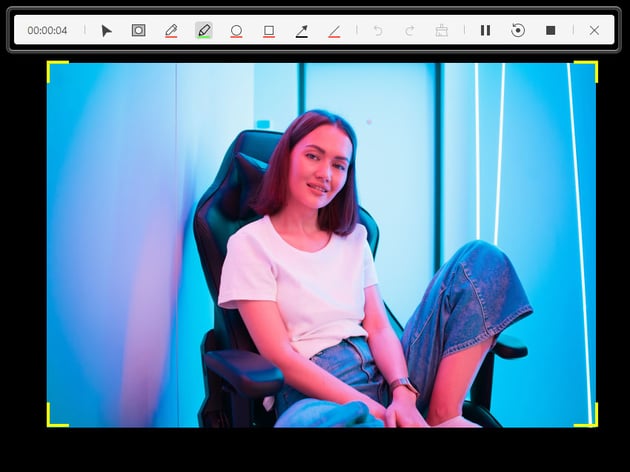Click the 00:00:04 recording timer

point(47,31)
